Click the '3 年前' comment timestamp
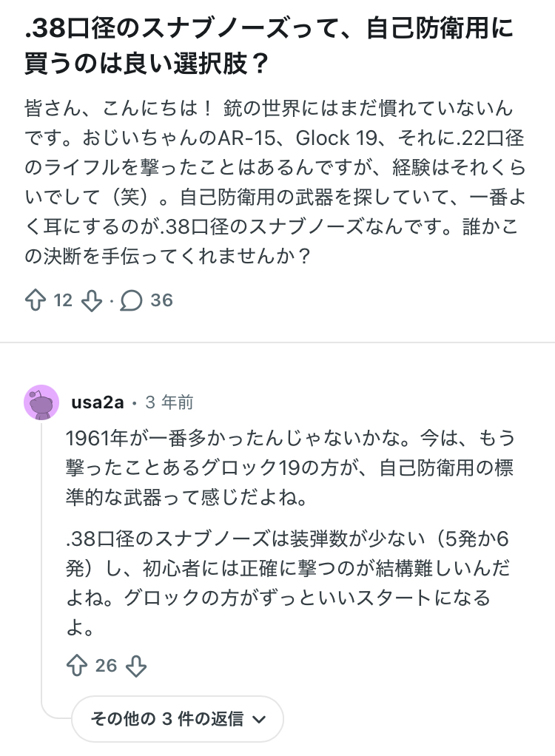 pos(169,403)
